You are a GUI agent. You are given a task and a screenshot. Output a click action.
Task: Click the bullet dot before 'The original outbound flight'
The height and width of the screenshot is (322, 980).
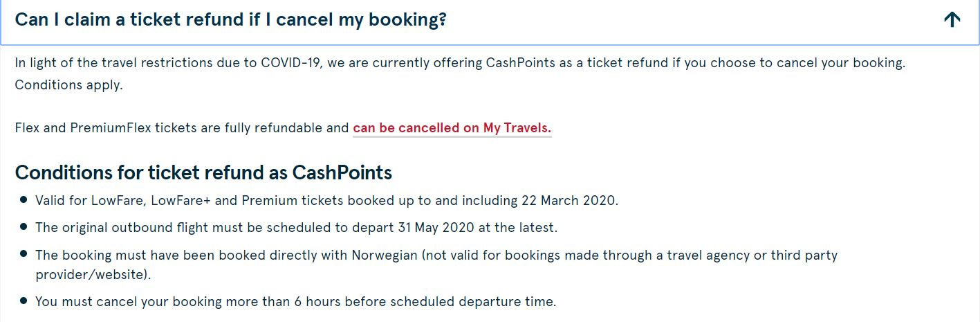(24, 226)
